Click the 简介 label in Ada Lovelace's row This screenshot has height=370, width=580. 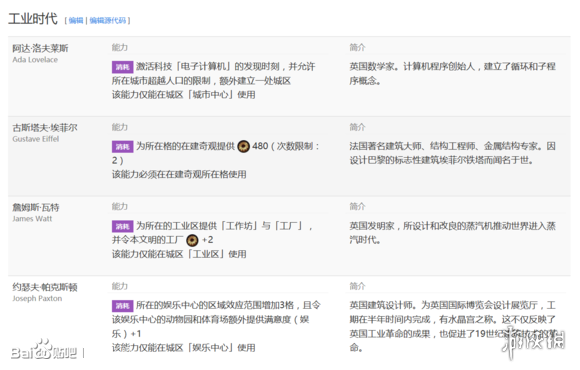[x=357, y=47]
